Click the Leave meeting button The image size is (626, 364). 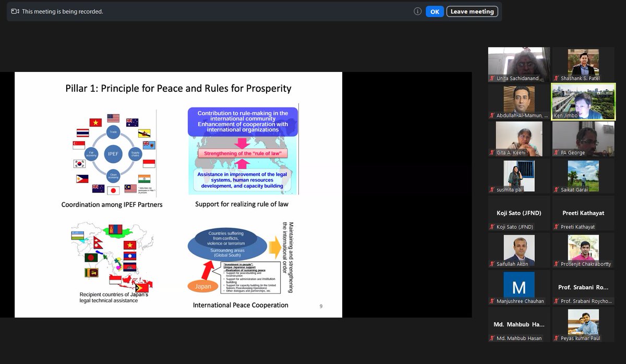472,11
